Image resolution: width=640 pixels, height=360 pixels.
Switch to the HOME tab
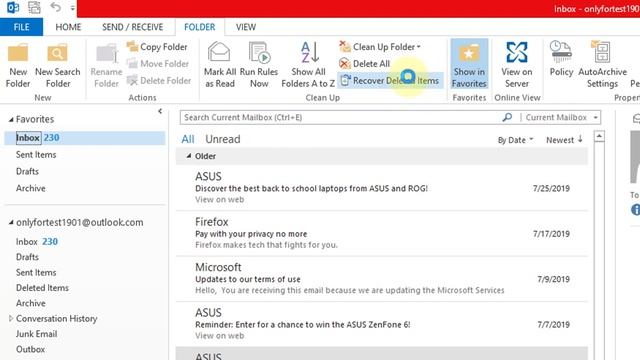68,27
